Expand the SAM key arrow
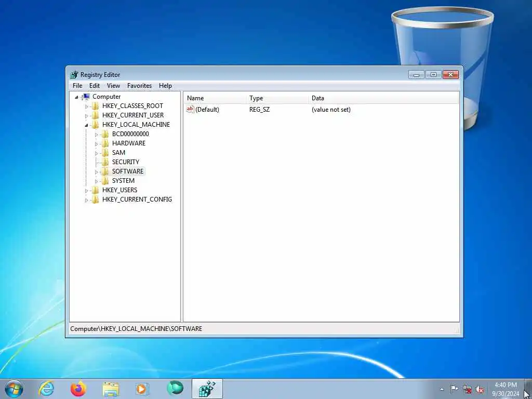 point(96,153)
